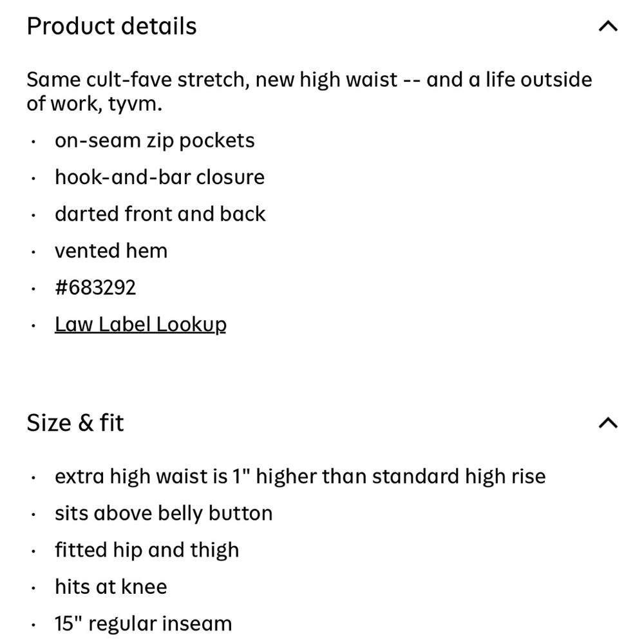Click the 15" regular inseam line
Image resolution: width=644 pixels, height=644 pixels.
pos(144,624)
